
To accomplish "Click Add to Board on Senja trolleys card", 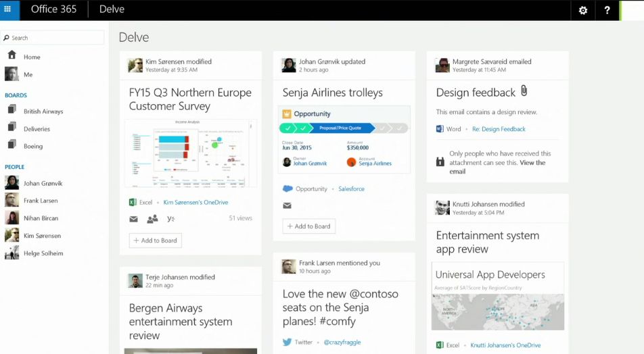I will 309,226.
